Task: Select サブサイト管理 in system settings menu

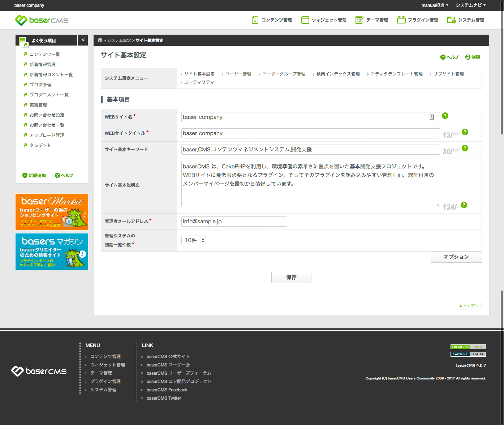Action: click(448, 74)
